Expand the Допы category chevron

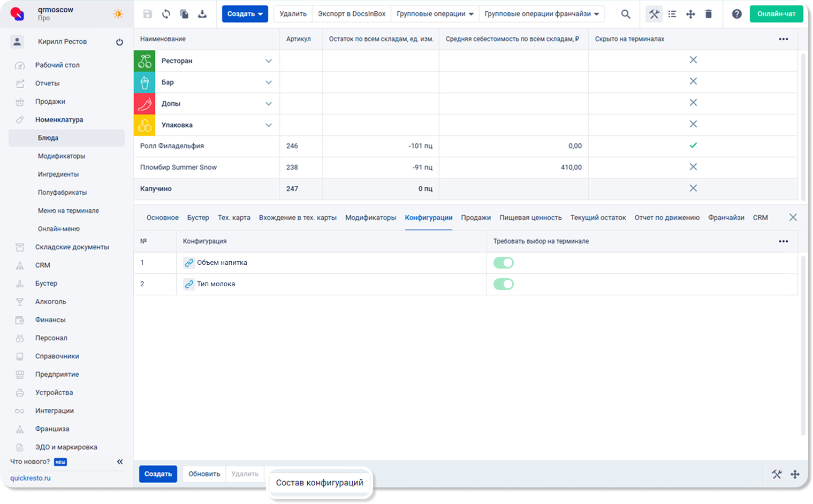click(269, 104)
